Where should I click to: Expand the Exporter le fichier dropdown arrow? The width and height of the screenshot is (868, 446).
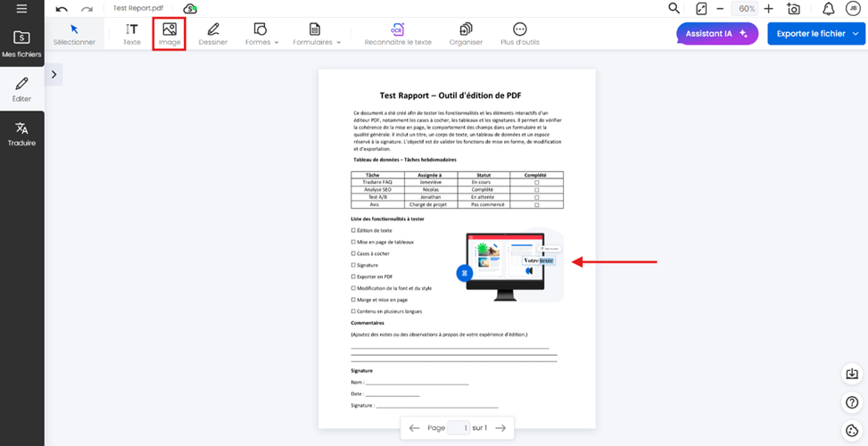pos(856,34)
